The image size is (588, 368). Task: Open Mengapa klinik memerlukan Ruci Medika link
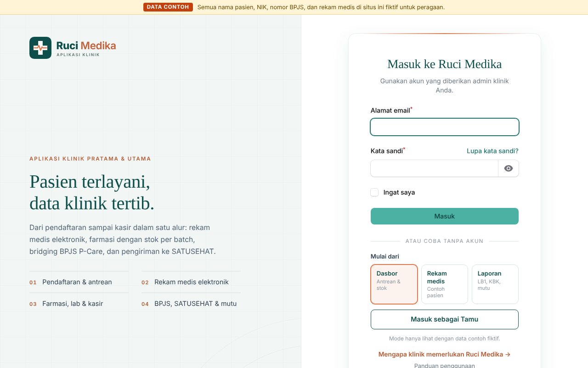point(445,354)
